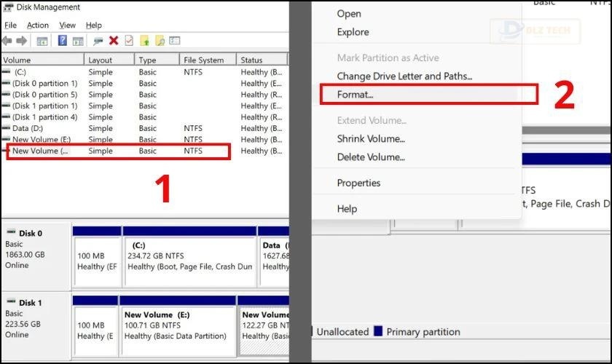The image size is (612, 364).
Task: Click the checkmark-page Properties toolbar icon
Action: (129, 40)
